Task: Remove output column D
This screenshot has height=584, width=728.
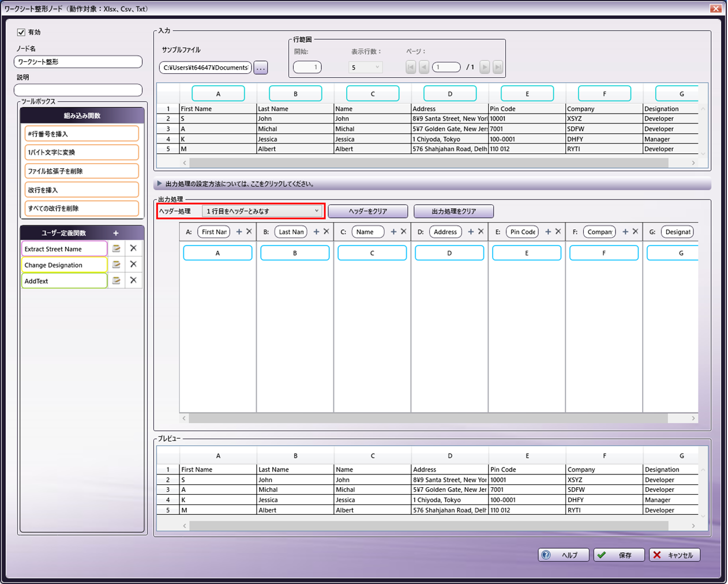Action: 481,232
